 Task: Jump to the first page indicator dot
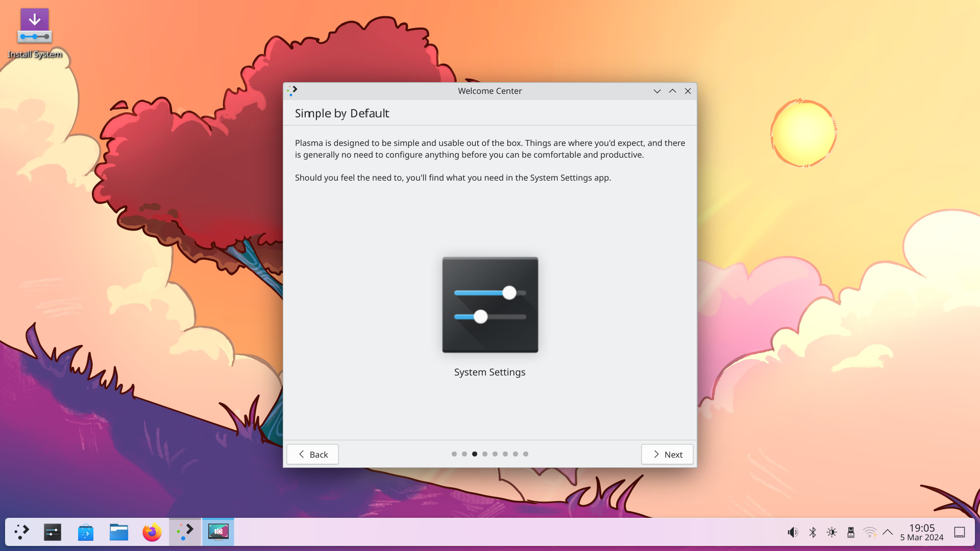coord(454,454)
